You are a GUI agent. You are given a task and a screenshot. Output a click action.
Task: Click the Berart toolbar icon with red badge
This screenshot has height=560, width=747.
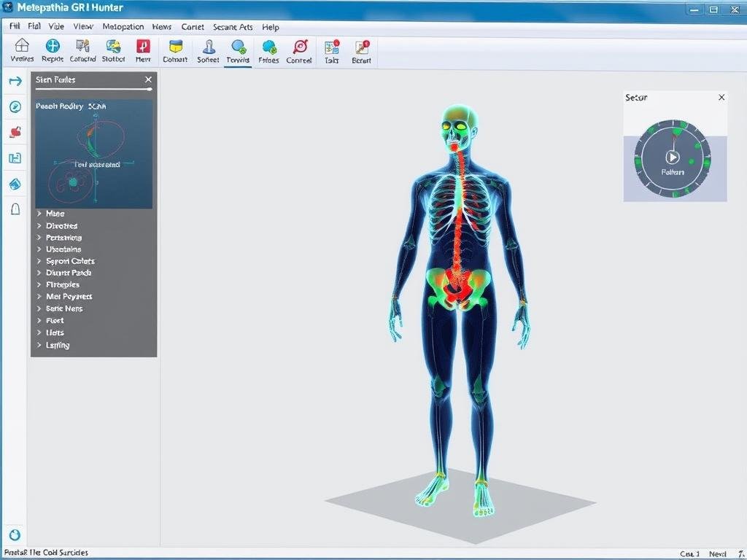coord(361,47)
